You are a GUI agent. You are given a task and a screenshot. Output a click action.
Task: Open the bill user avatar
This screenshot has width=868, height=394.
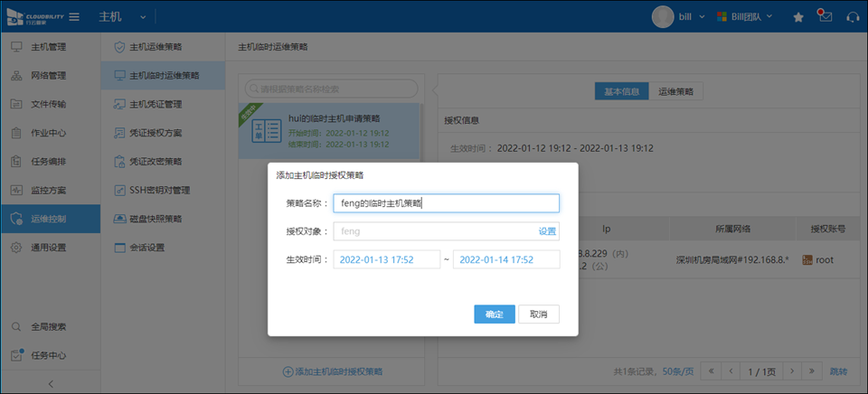pos(663,16)
